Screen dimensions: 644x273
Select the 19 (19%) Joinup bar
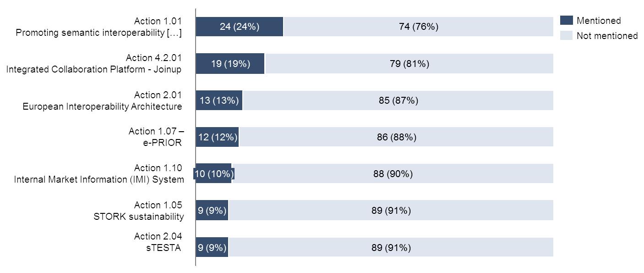tap(230, 64)
